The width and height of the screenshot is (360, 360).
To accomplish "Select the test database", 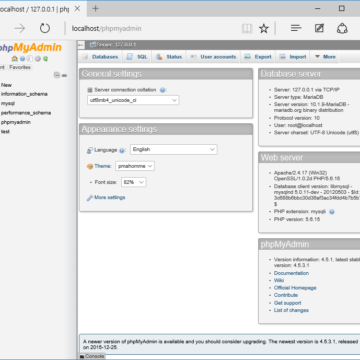I will (5, 131).
